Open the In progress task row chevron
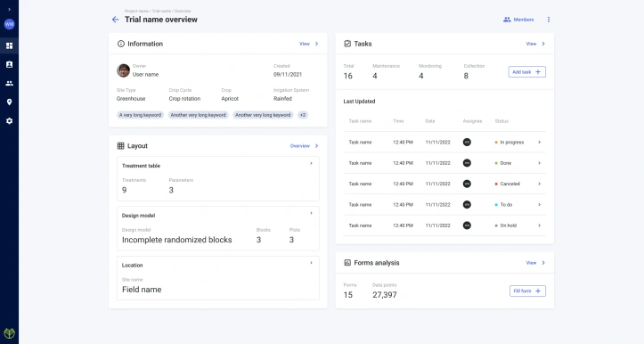Image resolution: width=644 pixels, height=344 pixels. (x=539, y=143)
